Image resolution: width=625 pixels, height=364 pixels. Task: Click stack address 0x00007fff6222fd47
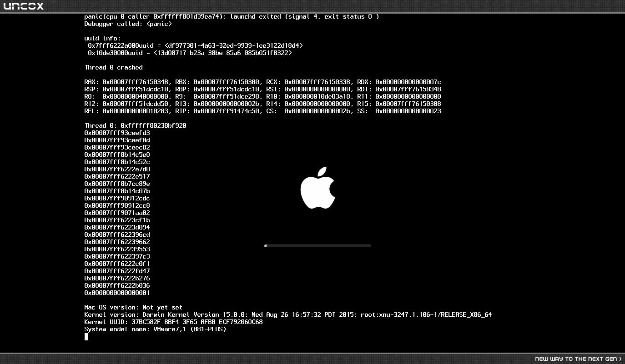tap(117, 271)
